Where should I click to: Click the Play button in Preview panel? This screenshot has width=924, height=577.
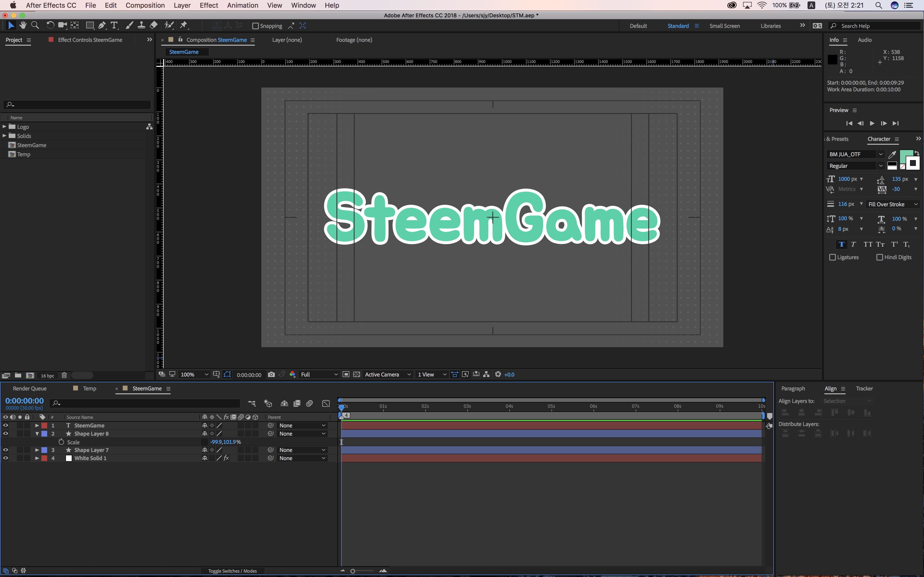[x=872, y=123]
